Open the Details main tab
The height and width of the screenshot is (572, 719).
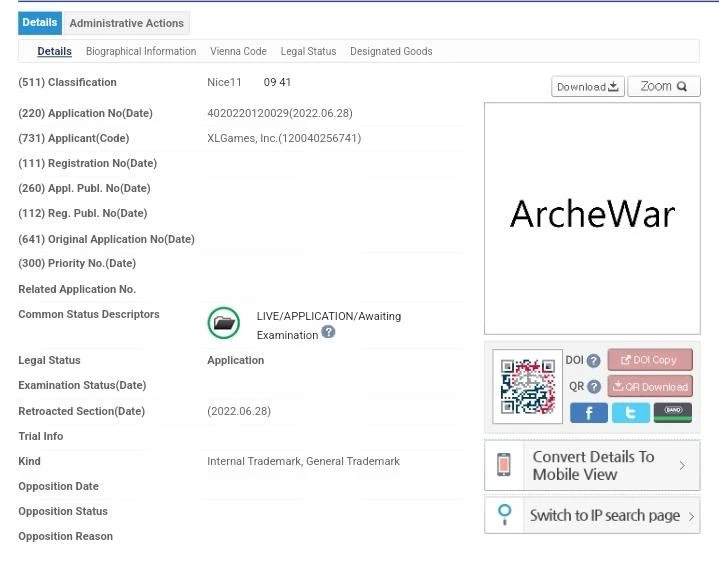click(x=40, y=23)
